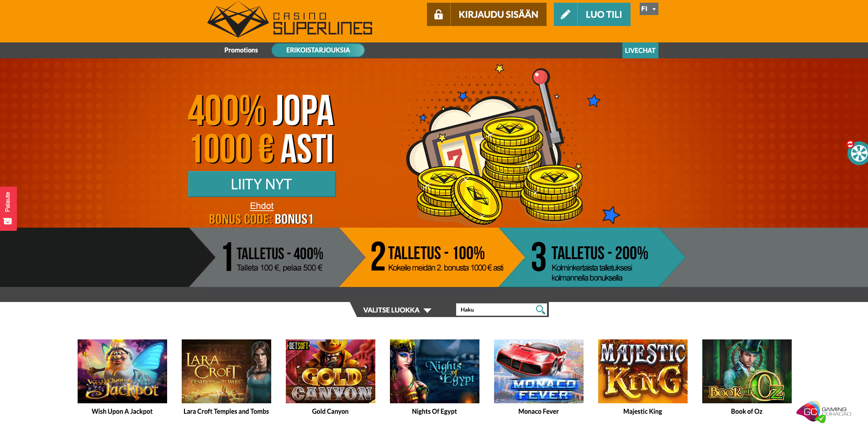Click the pencil icon beside Luo tili

pyautogui.click(x=565, y=15)
